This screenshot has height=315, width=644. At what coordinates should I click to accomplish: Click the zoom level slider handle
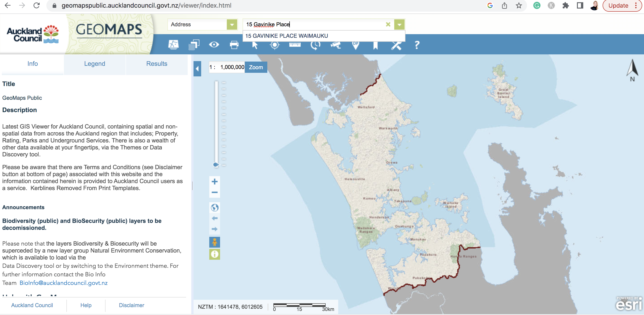216,165
